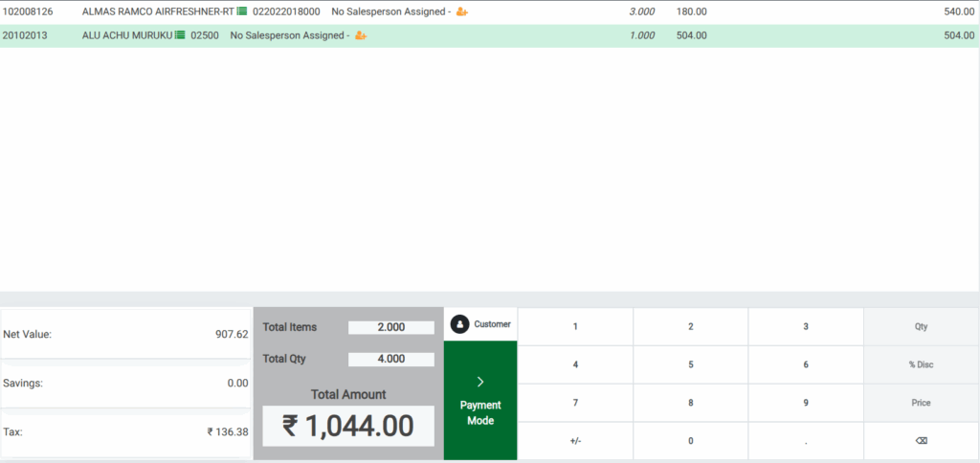Click the Total Items label
980x463 pixels.
tap(289, 327)
